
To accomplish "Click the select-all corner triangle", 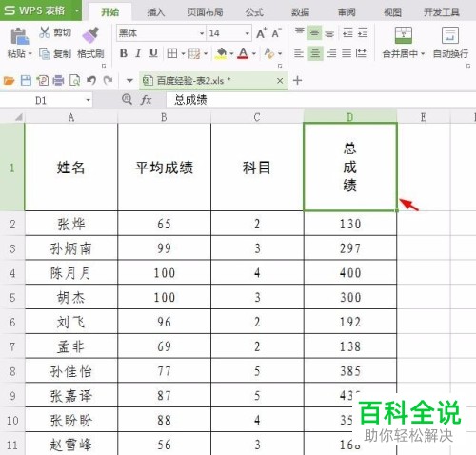I will [x=19, y=117].
